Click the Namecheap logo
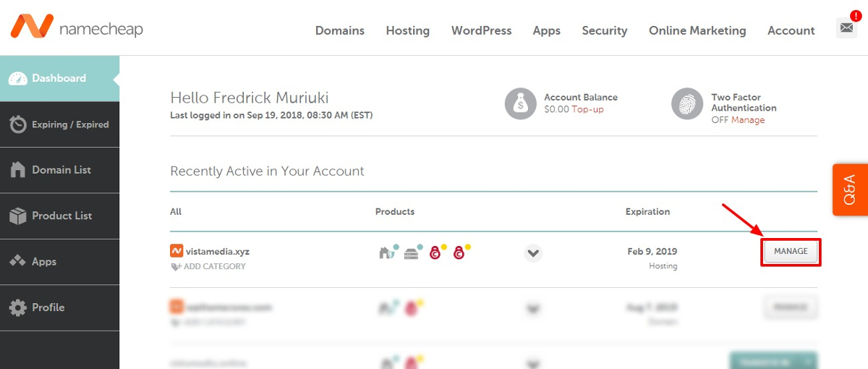 77,27
